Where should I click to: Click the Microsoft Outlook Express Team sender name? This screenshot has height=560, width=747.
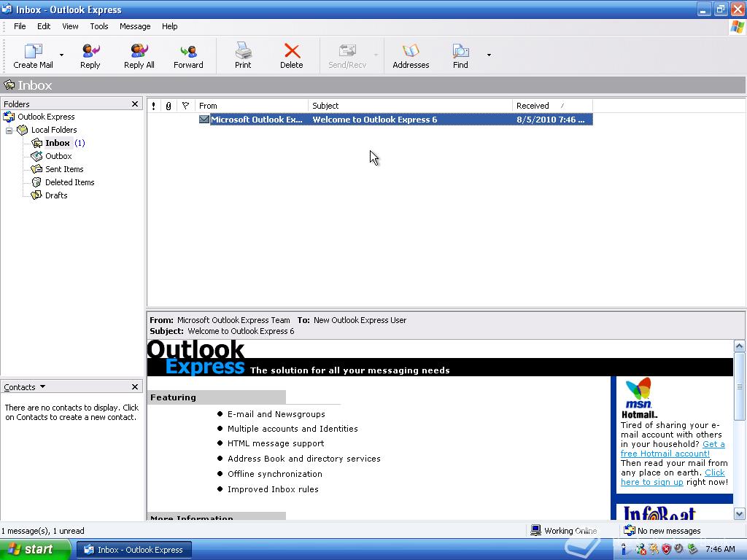point(233,320)
